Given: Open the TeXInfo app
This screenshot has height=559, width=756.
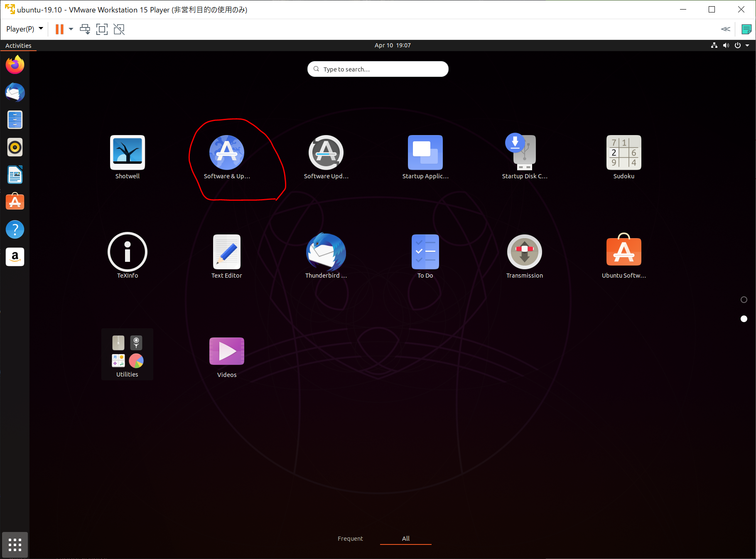Looking at the screenshot, I should (128, 256).
